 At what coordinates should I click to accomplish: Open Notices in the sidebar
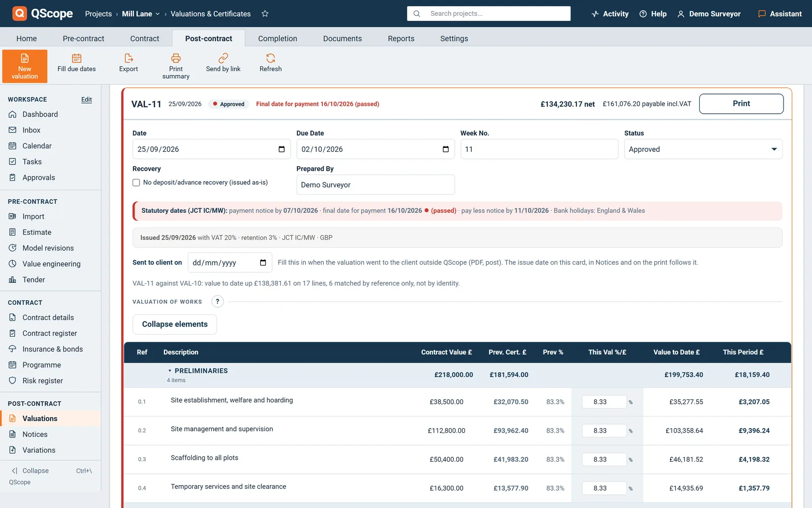click(35, 434)
